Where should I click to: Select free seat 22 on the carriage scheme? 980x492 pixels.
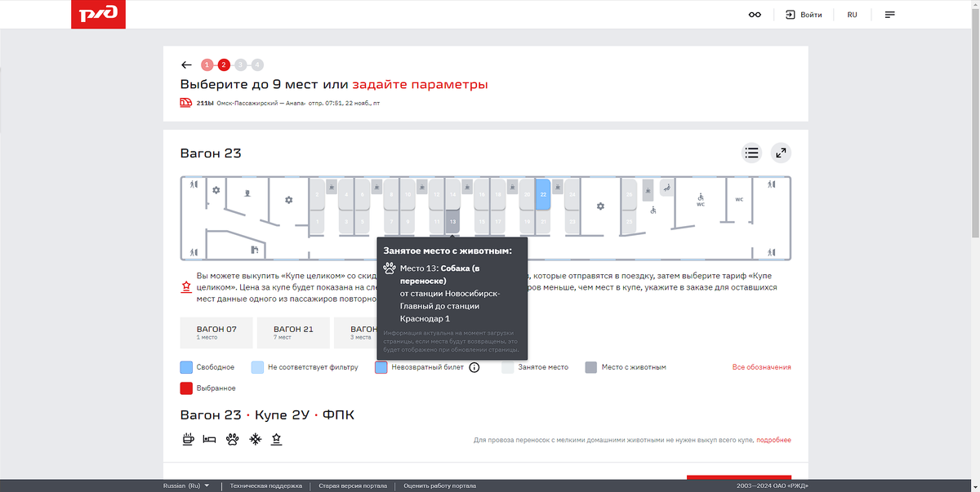click(542, 194)
